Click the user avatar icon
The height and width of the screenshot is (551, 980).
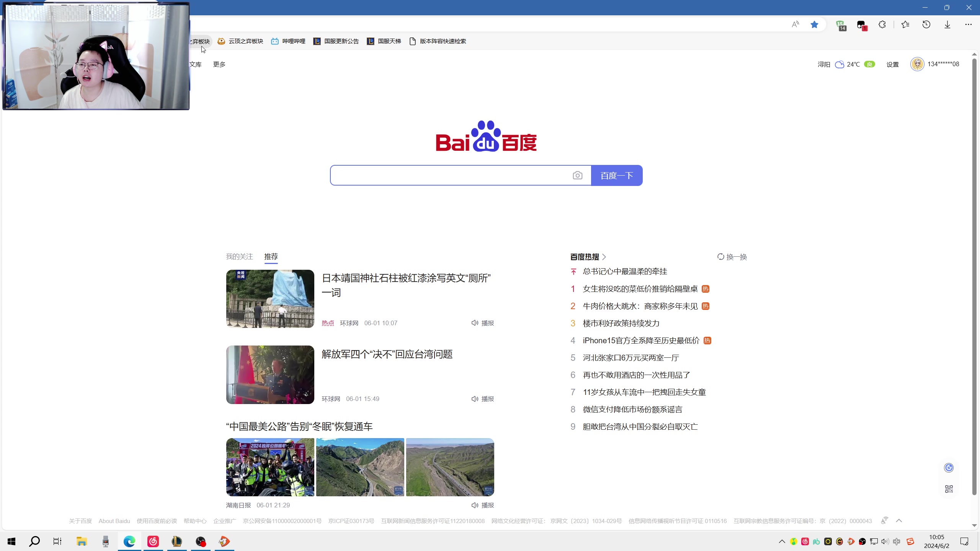[917, 64]
